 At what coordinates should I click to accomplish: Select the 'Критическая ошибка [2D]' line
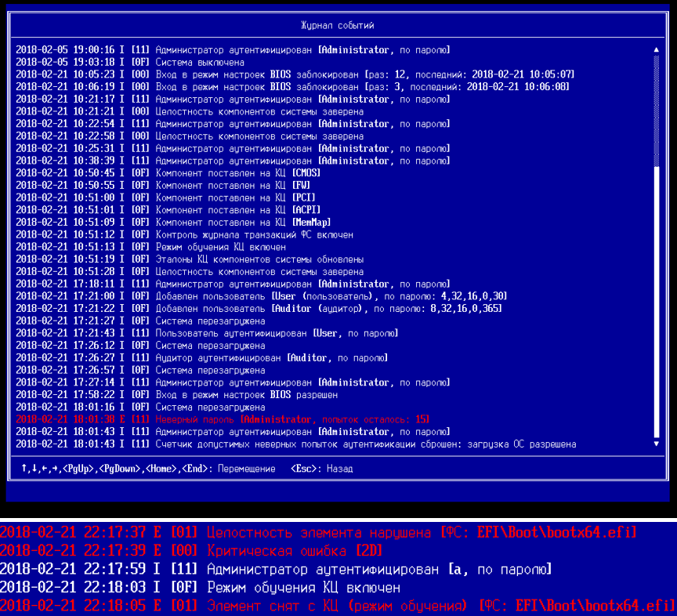[191, 551]
